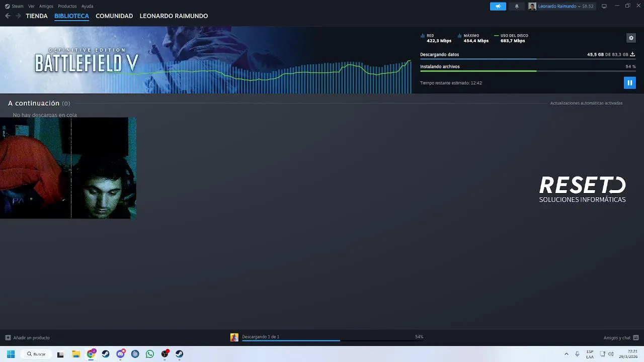Click the No hay descargas en cola text
The width and height of the screenshot is (644, 362).
[45, 115]
